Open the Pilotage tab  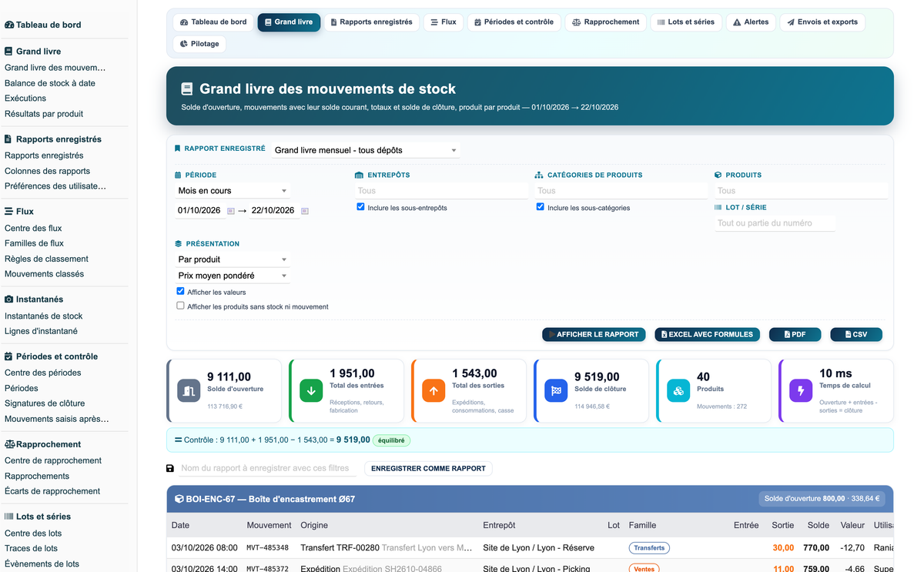(x=199, y=44)
